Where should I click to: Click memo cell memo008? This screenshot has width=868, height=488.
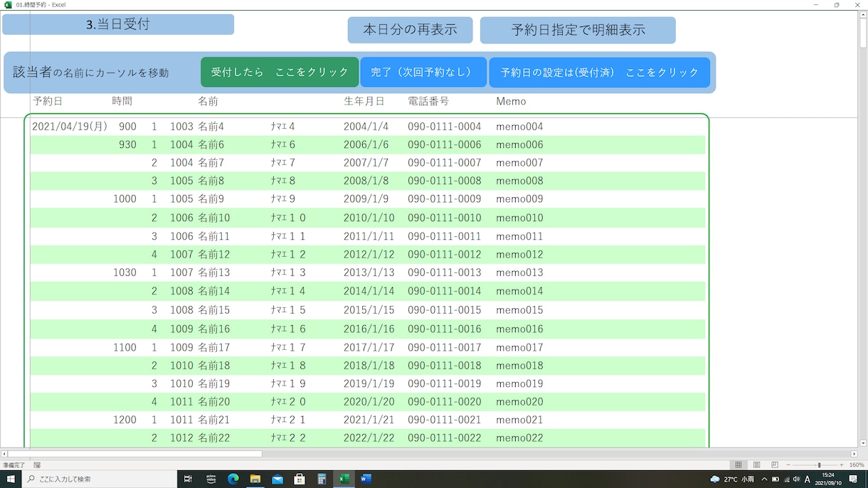(x=519, y=181)
